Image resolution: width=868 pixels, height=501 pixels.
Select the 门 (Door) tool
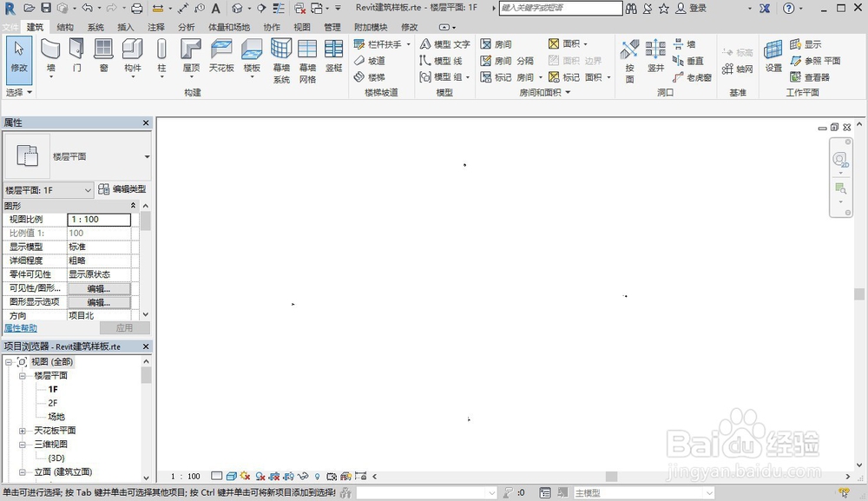coord(77,56)
